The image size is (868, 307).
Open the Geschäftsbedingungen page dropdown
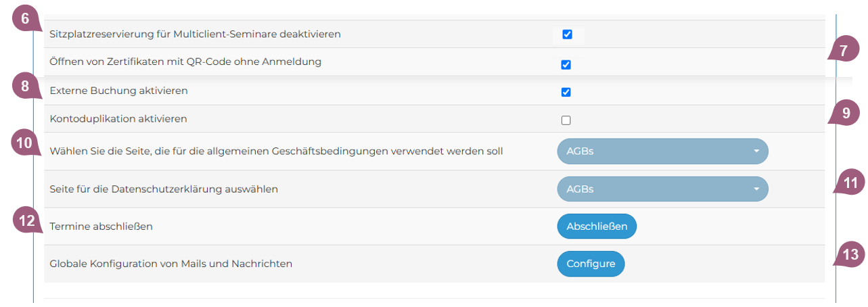click(x=662, y=151)
